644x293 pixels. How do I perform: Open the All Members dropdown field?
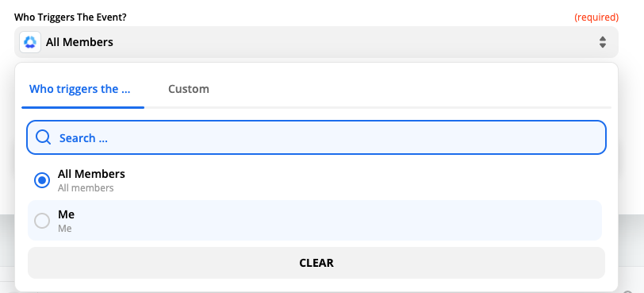(x=316, y=42)
